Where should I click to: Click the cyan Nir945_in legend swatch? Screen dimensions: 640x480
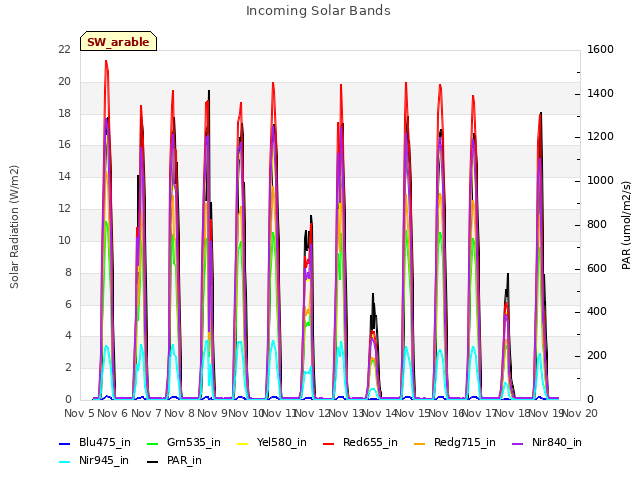(x=65, y=462)
